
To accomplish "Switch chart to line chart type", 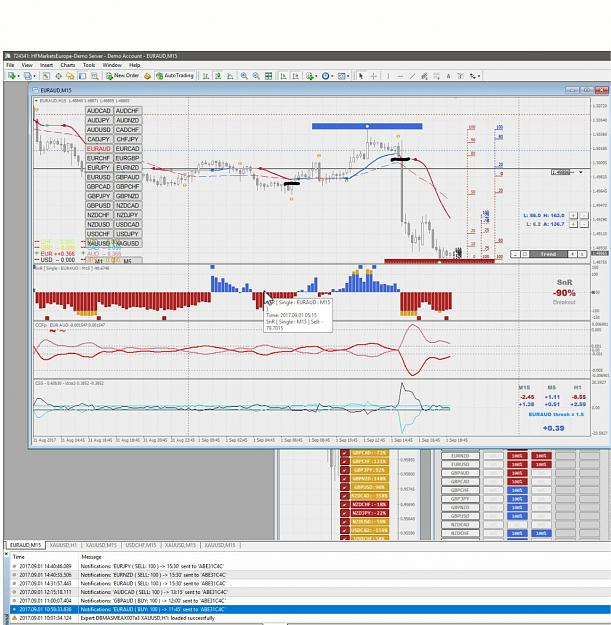I will click(230, 76).
